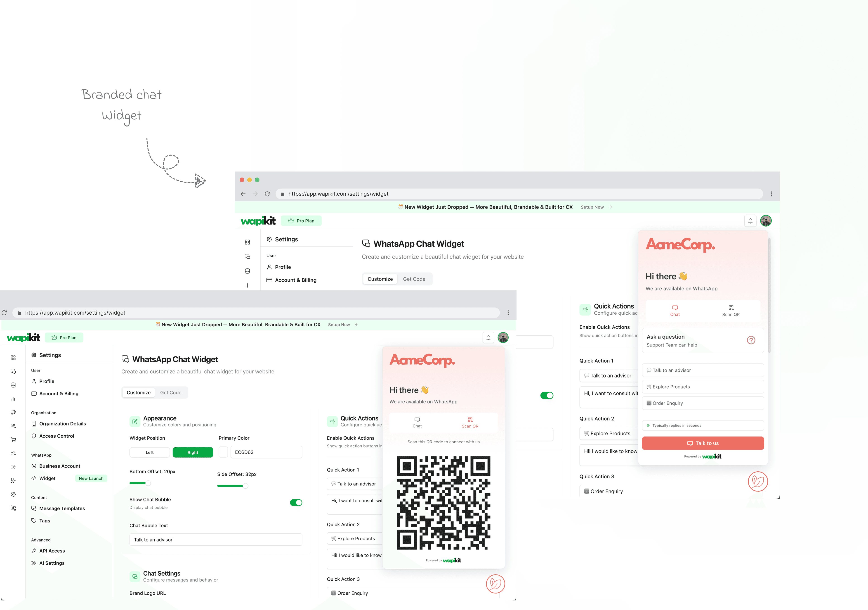Image resolution: width=868 pixels, height=610 pixels.
Task: Open the campaigns megaphone icon in front window sidebar
Action: [13, 412]
